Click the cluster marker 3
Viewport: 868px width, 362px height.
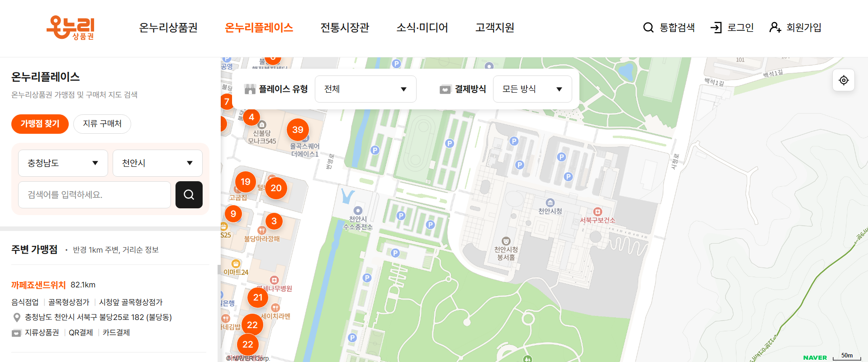point(274,221)
